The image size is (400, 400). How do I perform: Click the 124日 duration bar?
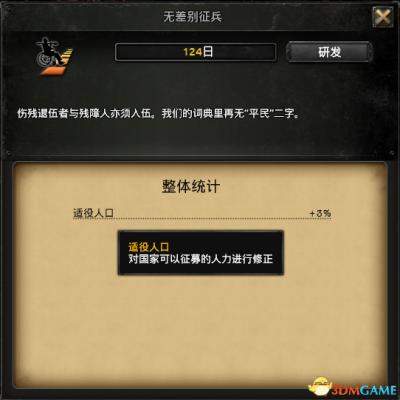(196, 52)
